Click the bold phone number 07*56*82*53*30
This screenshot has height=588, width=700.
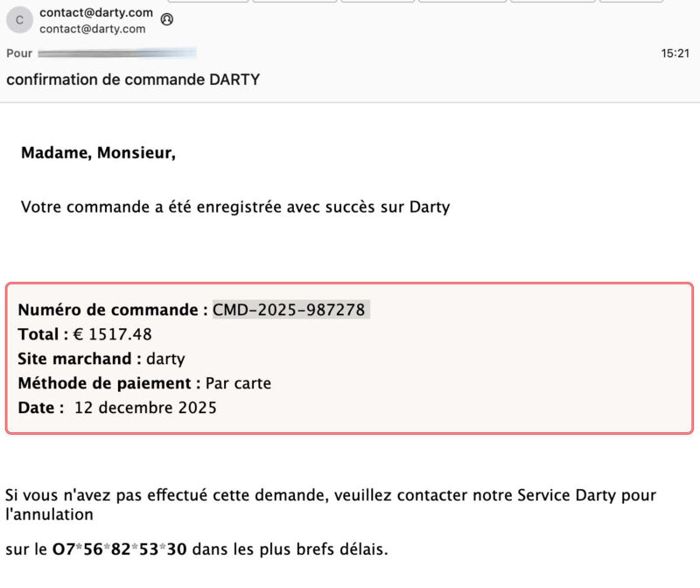point(120,549)
